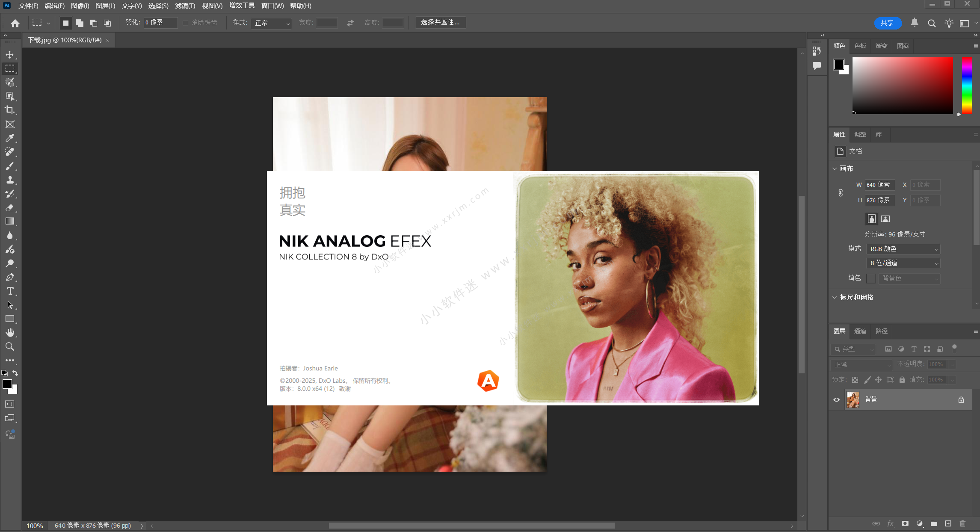Toggle visibility of 背景 layer
980x532 pixels.
pyautogui.click(x=837, y=400)
